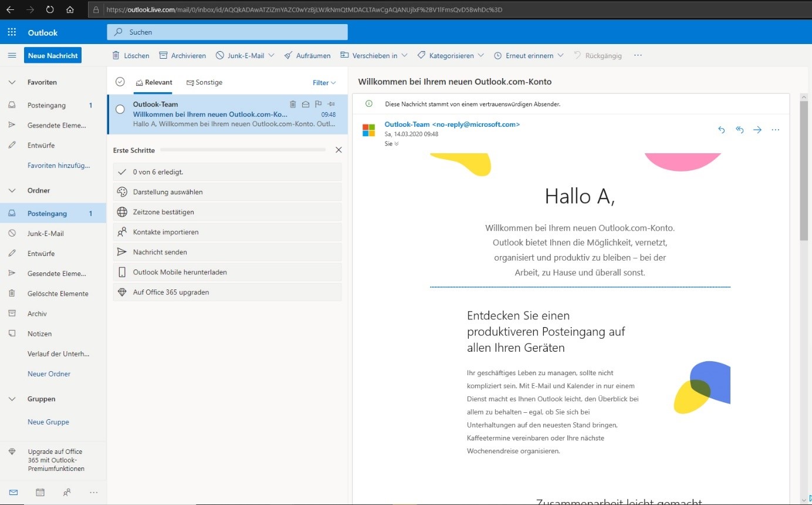
Task: Open the Erneut erinnern dropdown
Action: tap(529, 56)
